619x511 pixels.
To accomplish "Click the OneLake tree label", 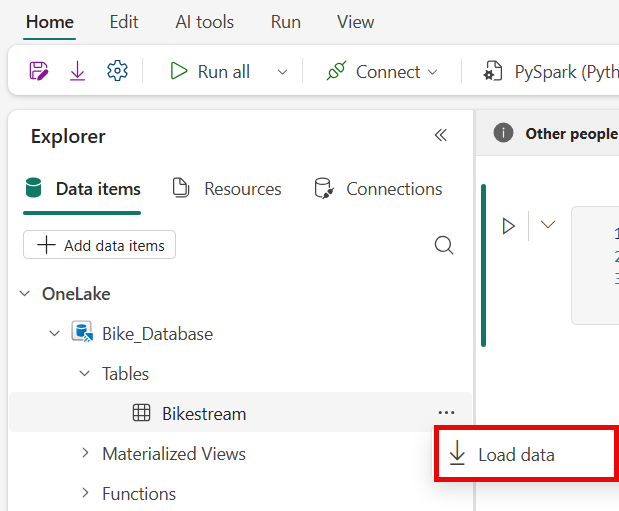I will coord(76,294).
